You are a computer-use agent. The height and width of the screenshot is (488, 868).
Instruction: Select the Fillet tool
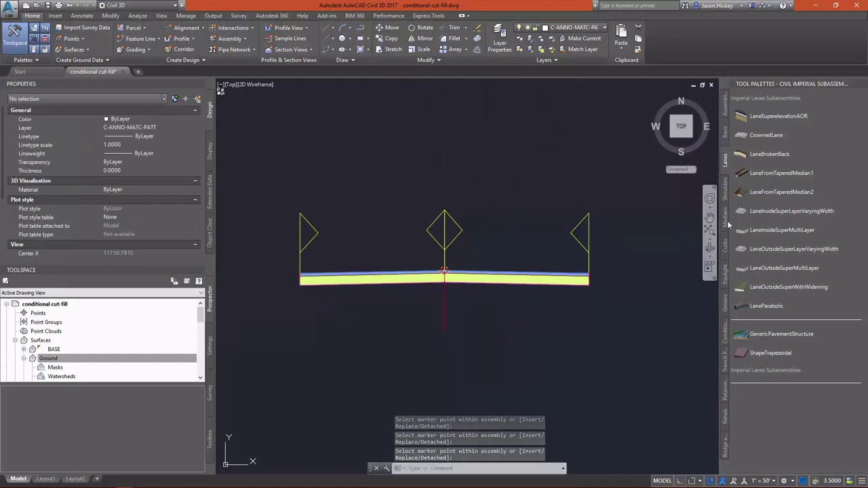450,39
